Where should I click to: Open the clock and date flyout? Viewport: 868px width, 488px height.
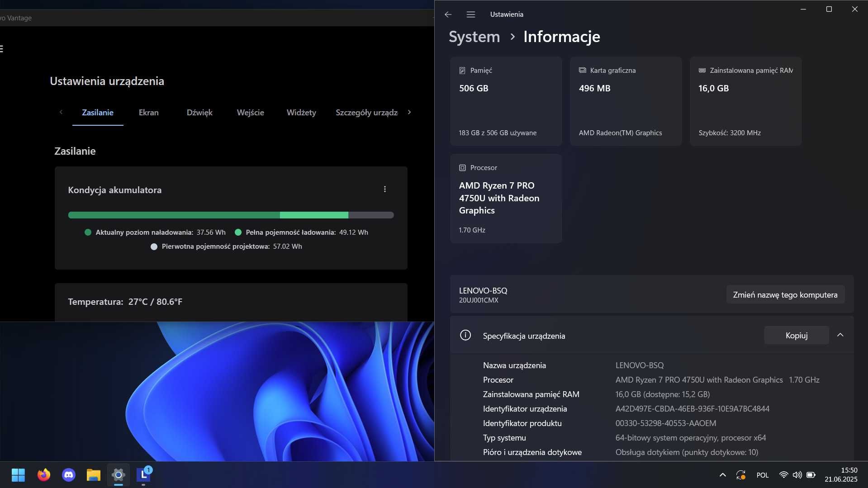coord(841,475)
